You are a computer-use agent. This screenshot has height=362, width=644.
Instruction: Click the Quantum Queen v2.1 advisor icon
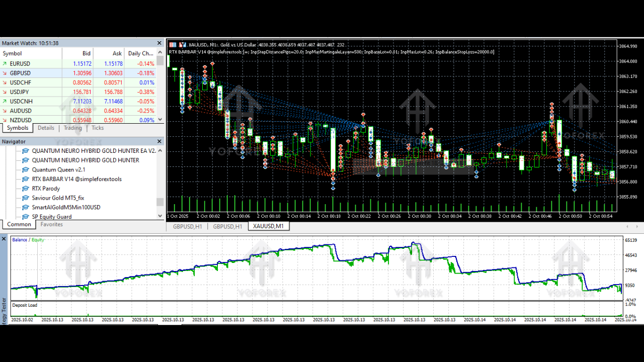26,170
